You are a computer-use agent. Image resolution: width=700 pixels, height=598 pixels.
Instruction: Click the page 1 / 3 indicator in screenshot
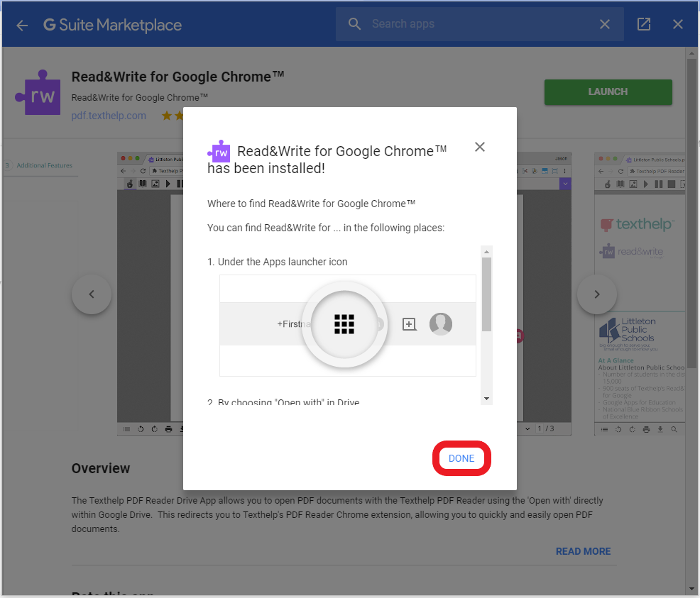click(545, 428)
